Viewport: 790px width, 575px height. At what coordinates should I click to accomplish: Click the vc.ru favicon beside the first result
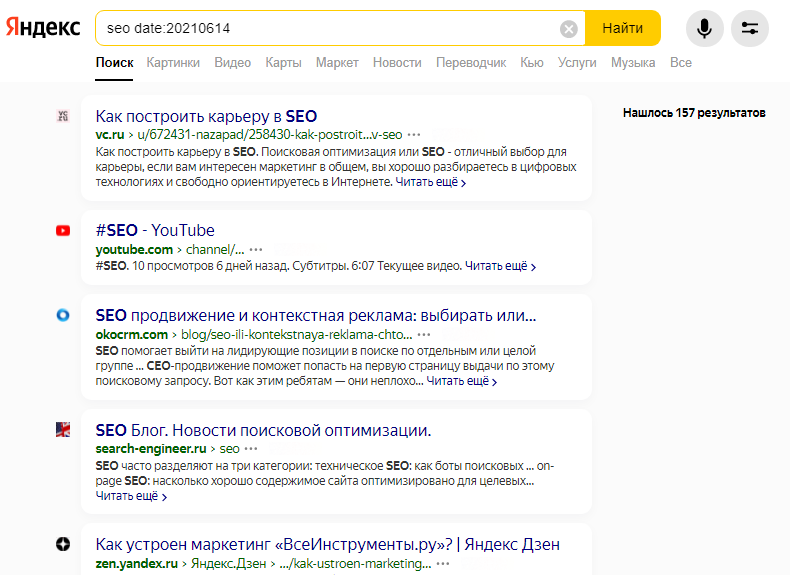(x=63, y=116)
